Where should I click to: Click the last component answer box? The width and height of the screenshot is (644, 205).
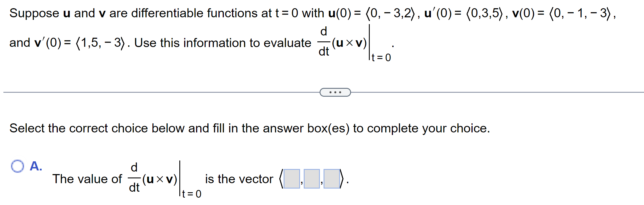[x=331, y=179]
